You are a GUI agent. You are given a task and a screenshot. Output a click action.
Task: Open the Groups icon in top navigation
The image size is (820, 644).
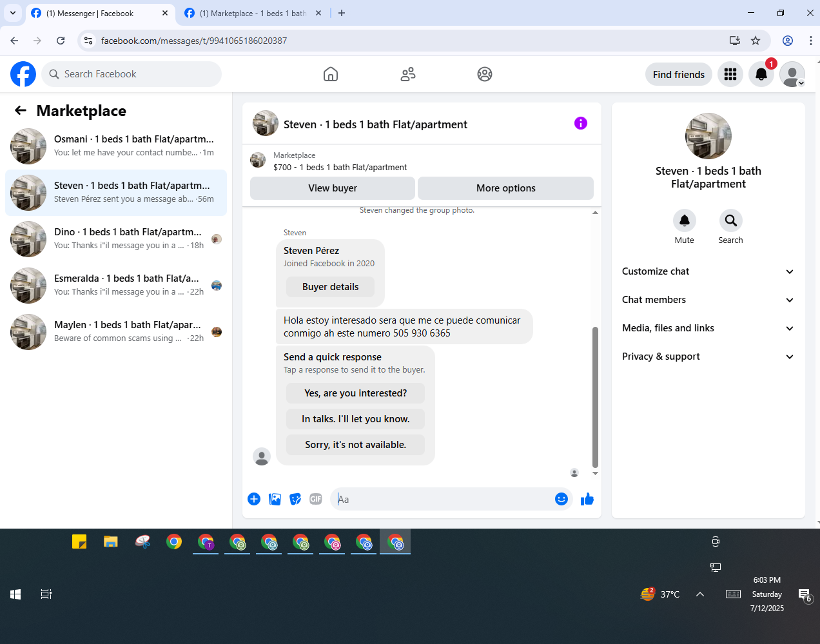tap(485, 74)
